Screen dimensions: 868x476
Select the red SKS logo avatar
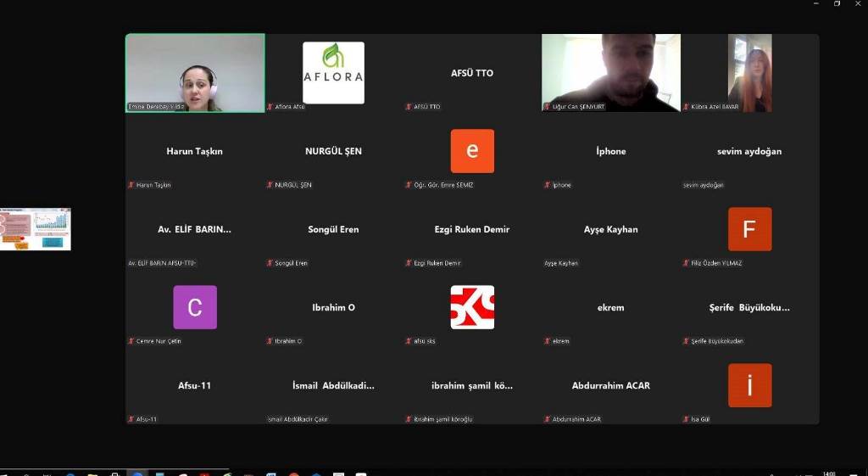point(472,307)
